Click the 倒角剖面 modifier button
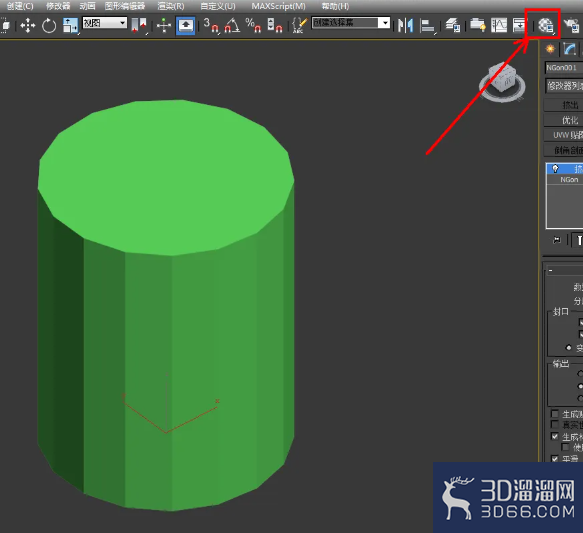The width and height of the screenshot is (583, 533). coord(563,150)
